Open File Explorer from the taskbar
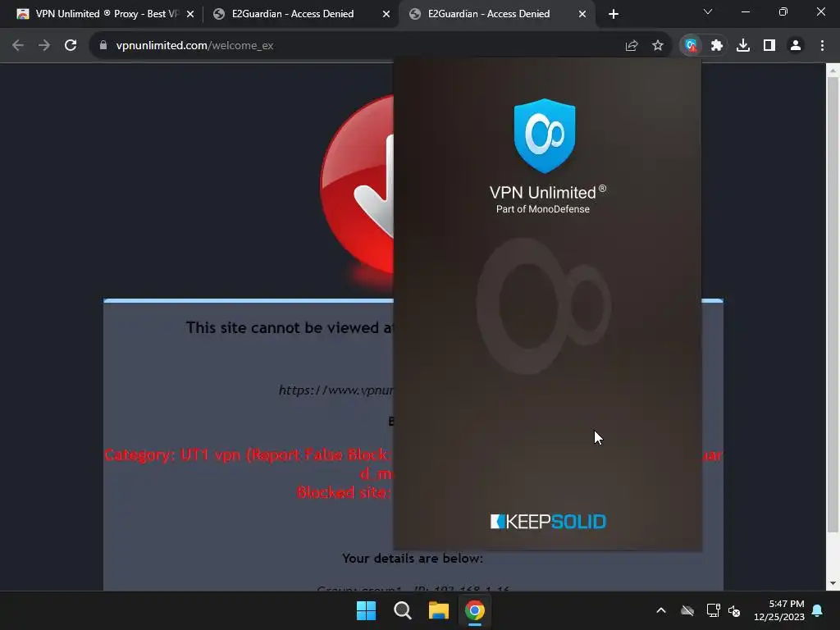840x630 pixels. tap(439, 610)
